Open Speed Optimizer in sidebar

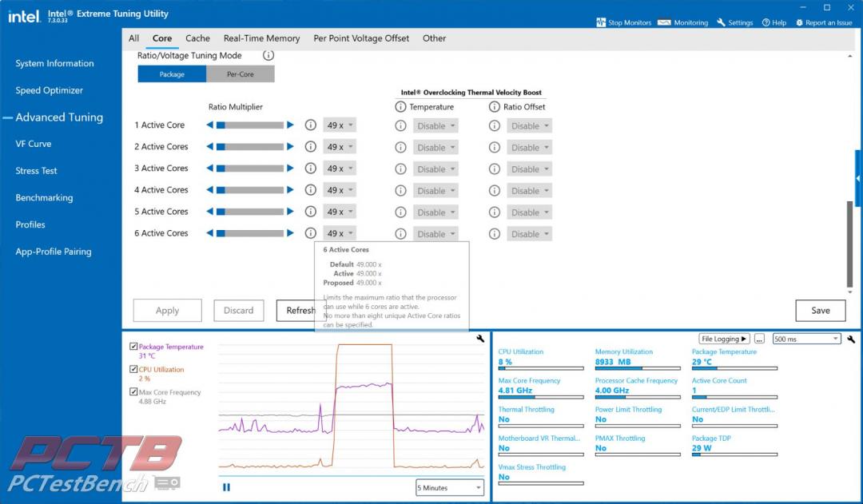point(49,90)
